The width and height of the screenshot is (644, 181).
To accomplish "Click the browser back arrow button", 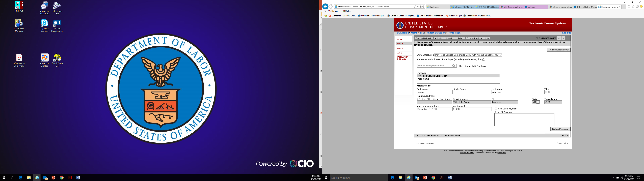I will 325,7.
